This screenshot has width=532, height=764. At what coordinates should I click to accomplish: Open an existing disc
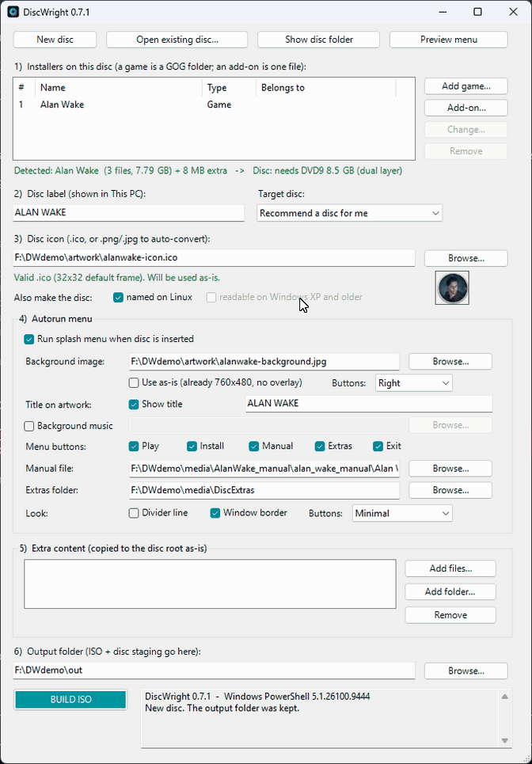(177, 40)
